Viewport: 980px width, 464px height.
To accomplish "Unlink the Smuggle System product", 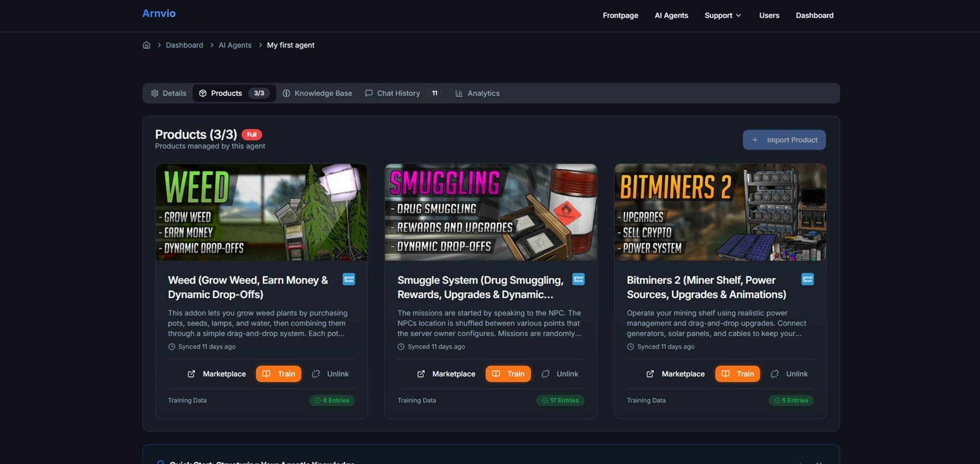I will pyautogui.click(x=560, y=374).
